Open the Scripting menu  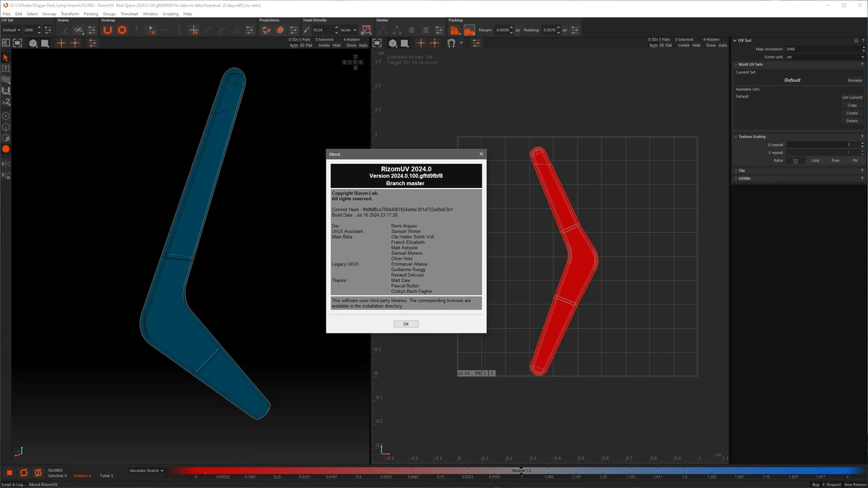pyautogui.click(x=170, y=14)
